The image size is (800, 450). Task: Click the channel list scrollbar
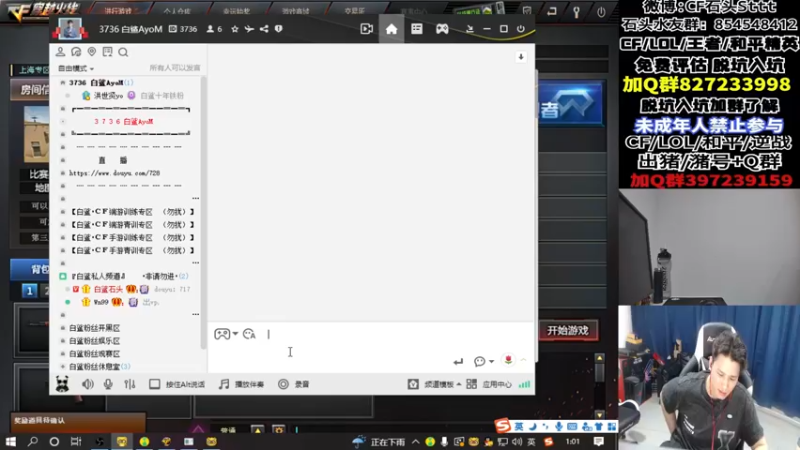click(204, 213)
